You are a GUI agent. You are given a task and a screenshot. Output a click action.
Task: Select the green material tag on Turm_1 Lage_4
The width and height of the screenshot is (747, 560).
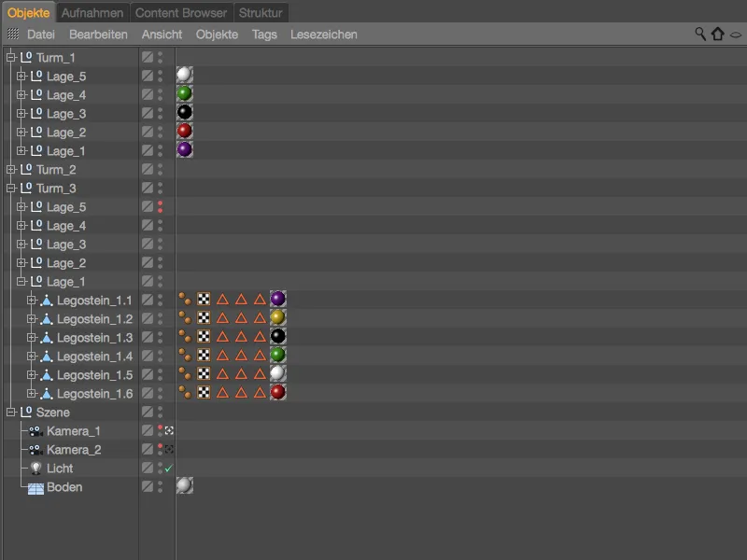coord(184,93)
